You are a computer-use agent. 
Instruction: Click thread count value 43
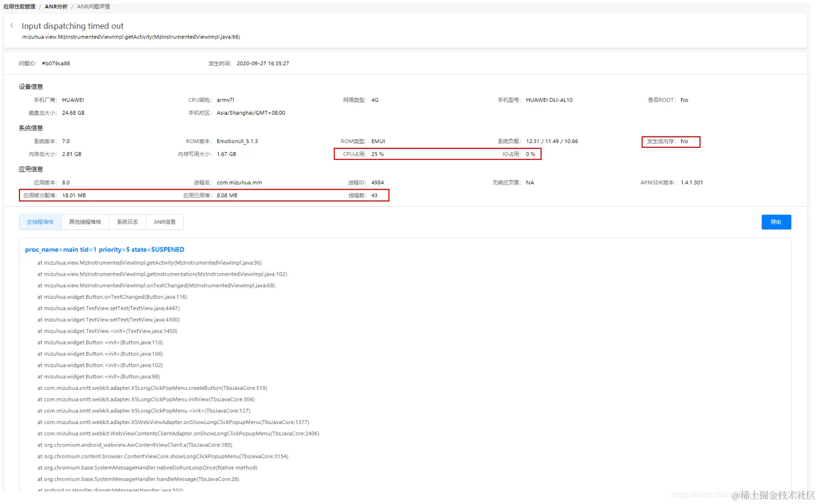[374, 195]
